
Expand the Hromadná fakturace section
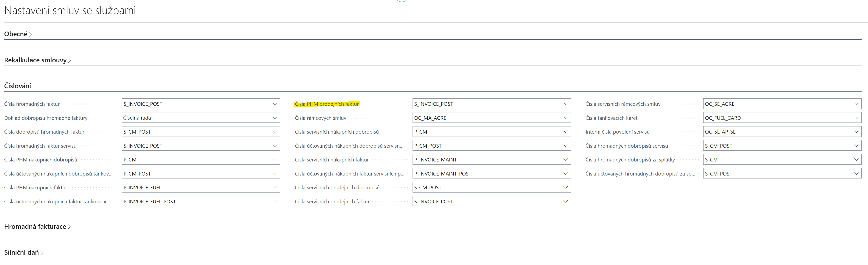tap(37, 227)
